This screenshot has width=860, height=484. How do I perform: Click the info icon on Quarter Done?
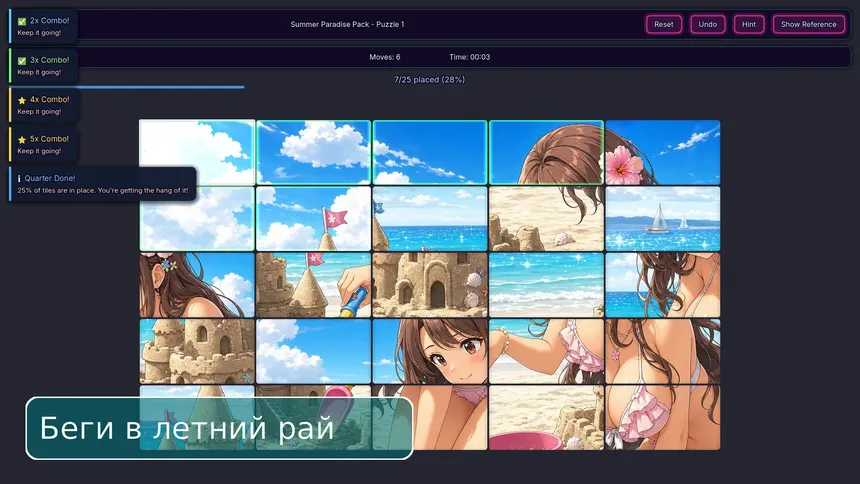pyautogui.click(x=19, y=178)
